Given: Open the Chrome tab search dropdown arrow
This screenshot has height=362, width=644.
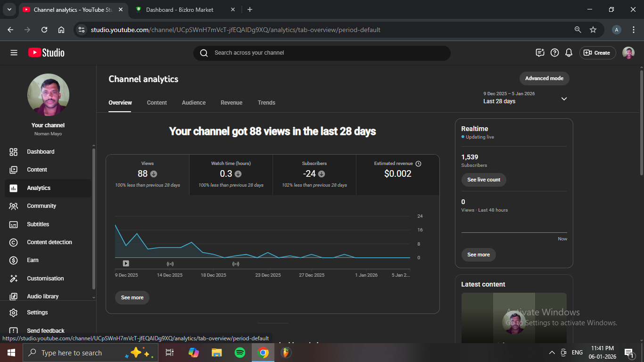Looking at the screenshot, I should click(x=9, y=9).
